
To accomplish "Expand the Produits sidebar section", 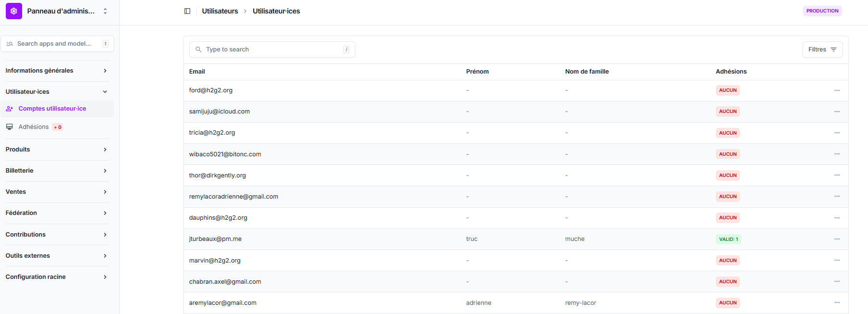I will coord(105,150).
